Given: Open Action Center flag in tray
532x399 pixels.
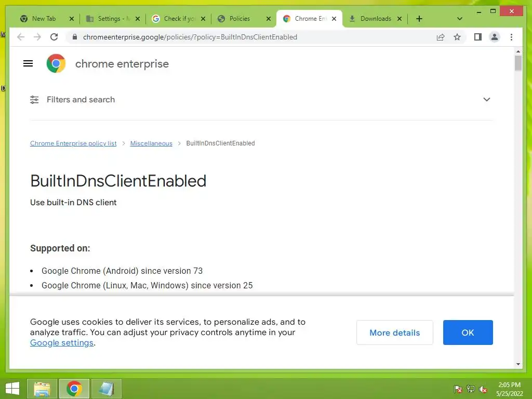Looking at the screenshot, I should [x=458, y=389].
